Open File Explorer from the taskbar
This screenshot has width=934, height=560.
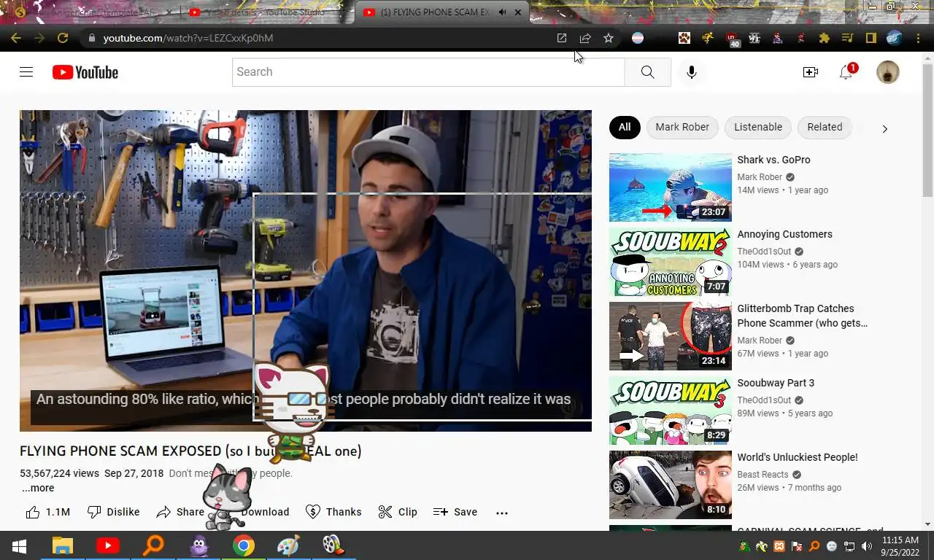click(x=63, y=545)
